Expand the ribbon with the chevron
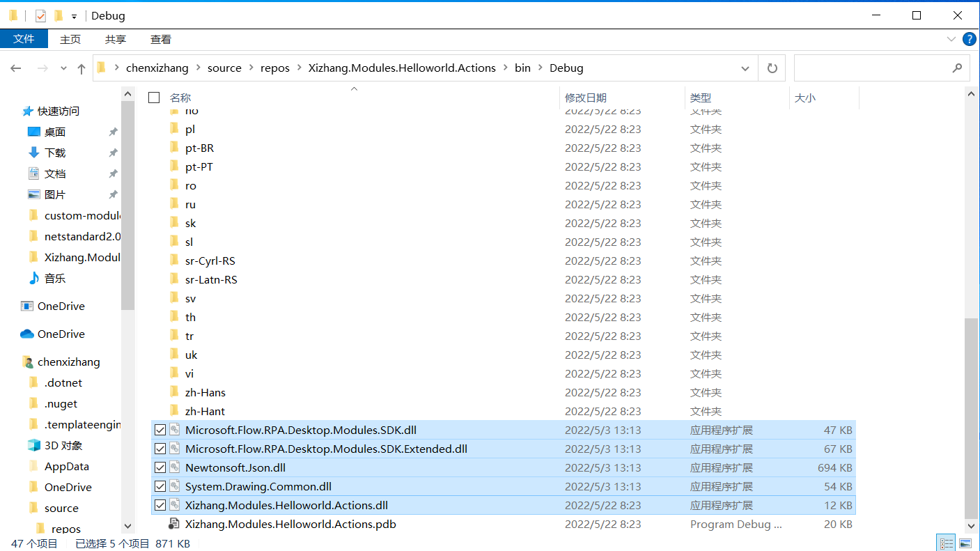Screen dimensions: 980x551 (951, 39)
